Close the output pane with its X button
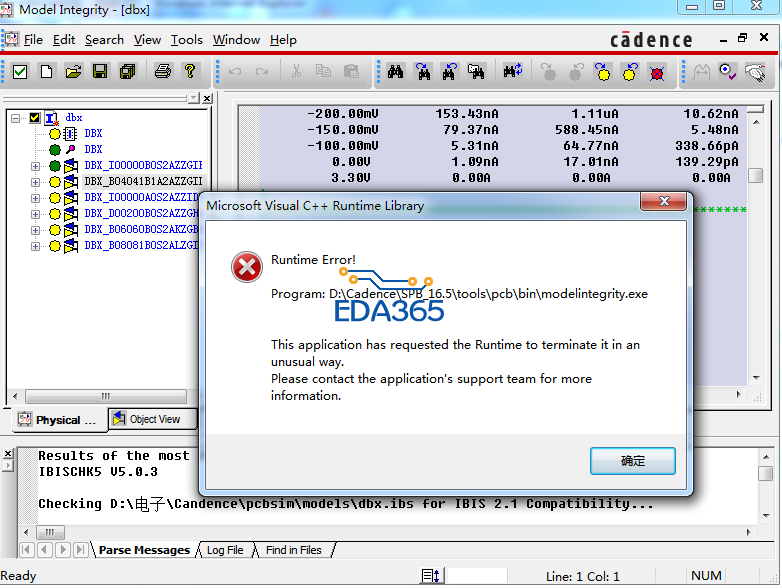Viewport: 782px width, 588px height. 8,453
